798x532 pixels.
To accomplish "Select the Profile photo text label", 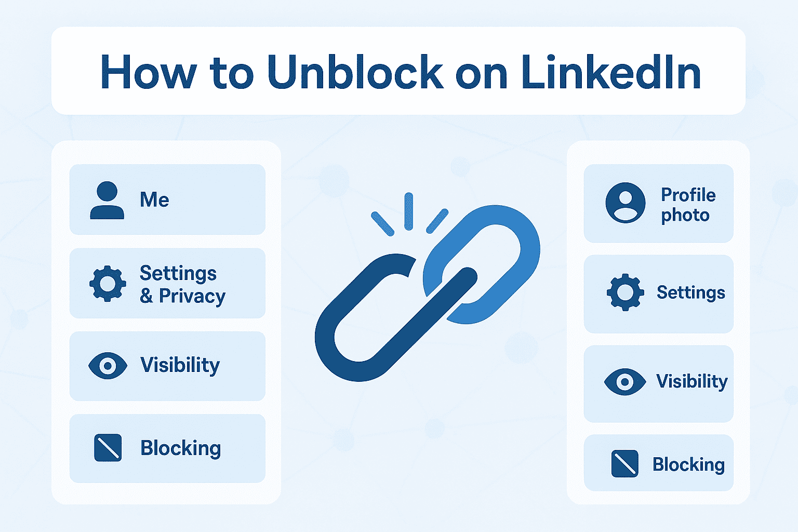I will pos(688,205).
